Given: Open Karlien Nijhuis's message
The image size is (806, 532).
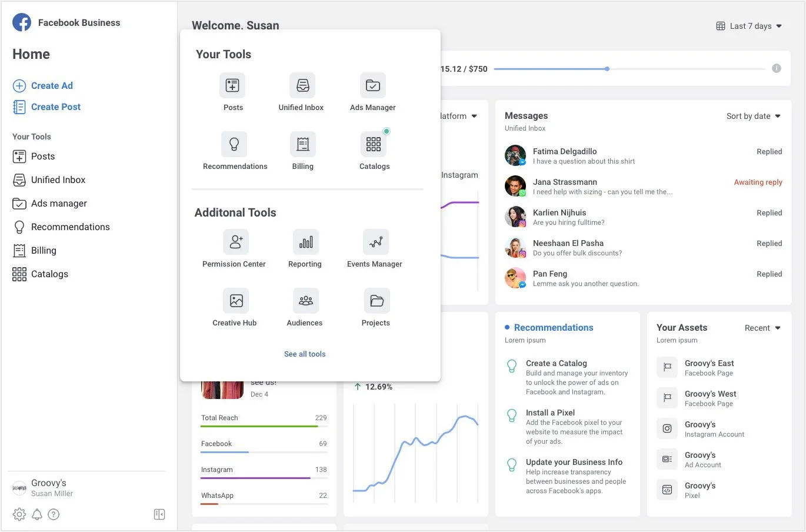Looking at the screenshot, I should click(644, 217).
